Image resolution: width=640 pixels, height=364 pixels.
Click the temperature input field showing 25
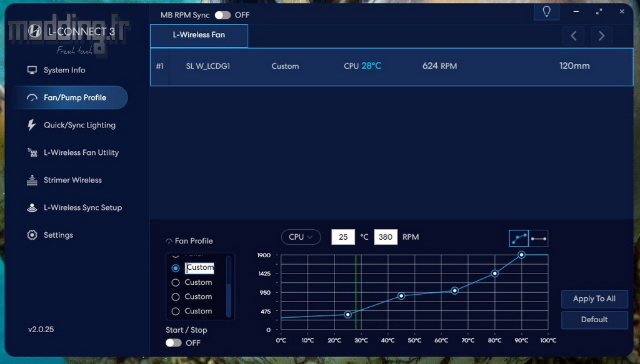pyautogui.click(x=343, y=237)
